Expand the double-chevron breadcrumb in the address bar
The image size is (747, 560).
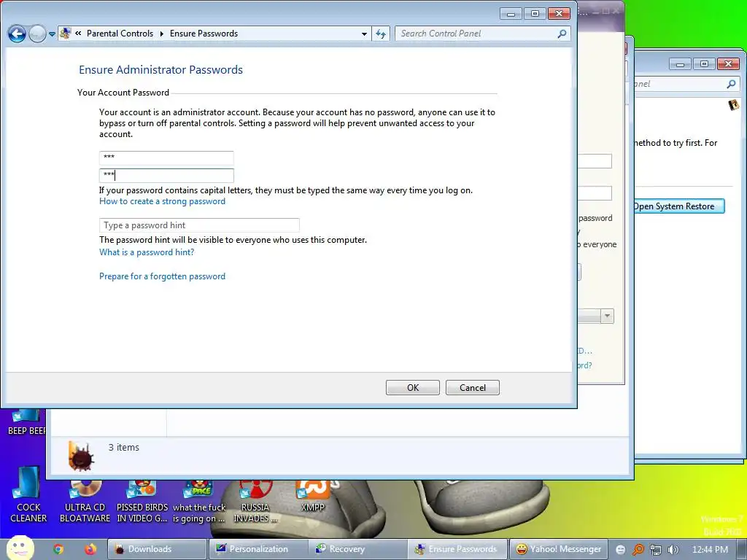[x=78, y=34]
